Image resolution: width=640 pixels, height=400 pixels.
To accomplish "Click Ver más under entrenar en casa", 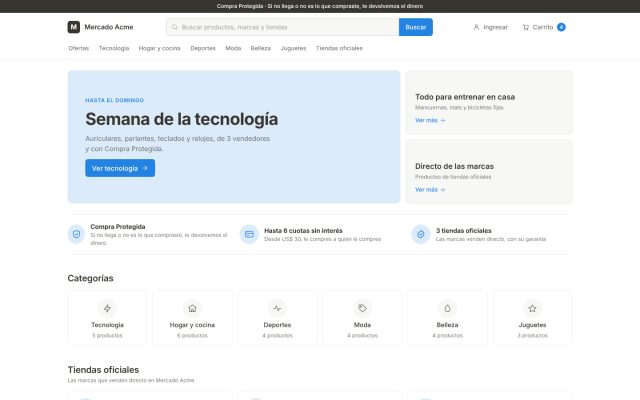I will pyautogui.click(x=430, y=120).
